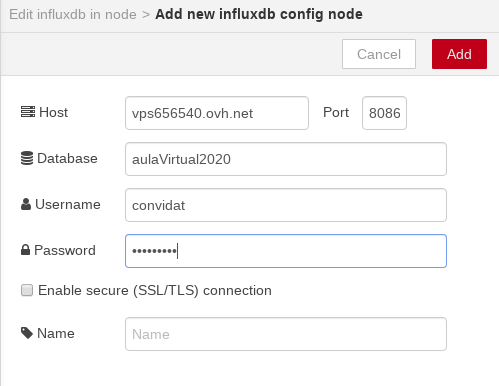Click the Add button
Image resolution: width=499 pixels, height=386 pixels.
click(459, 54)
